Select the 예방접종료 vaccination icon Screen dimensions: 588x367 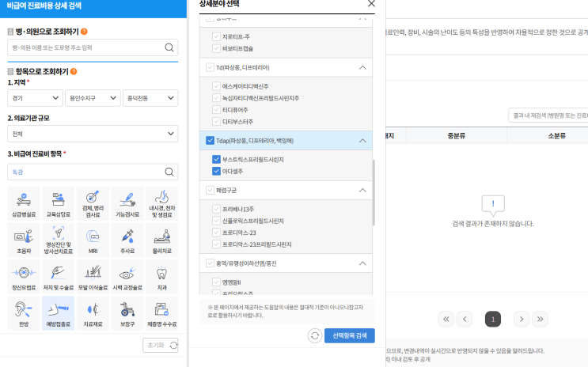[58, 313]
